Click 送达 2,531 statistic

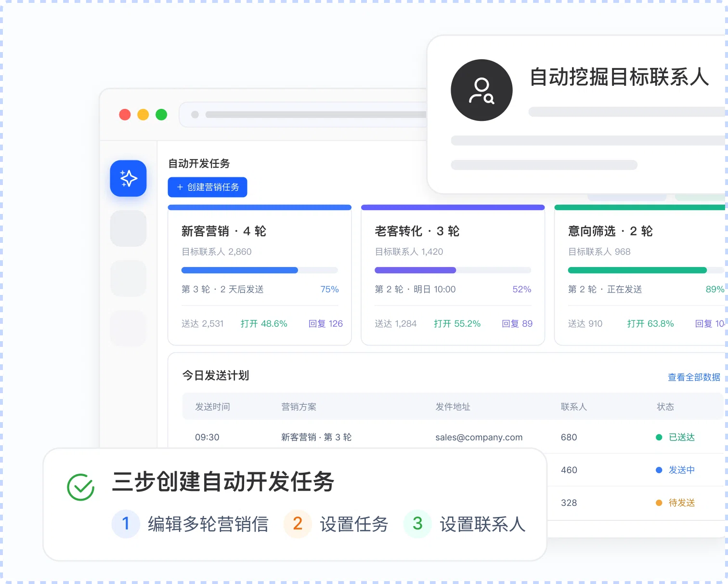[x=203, y=324]
